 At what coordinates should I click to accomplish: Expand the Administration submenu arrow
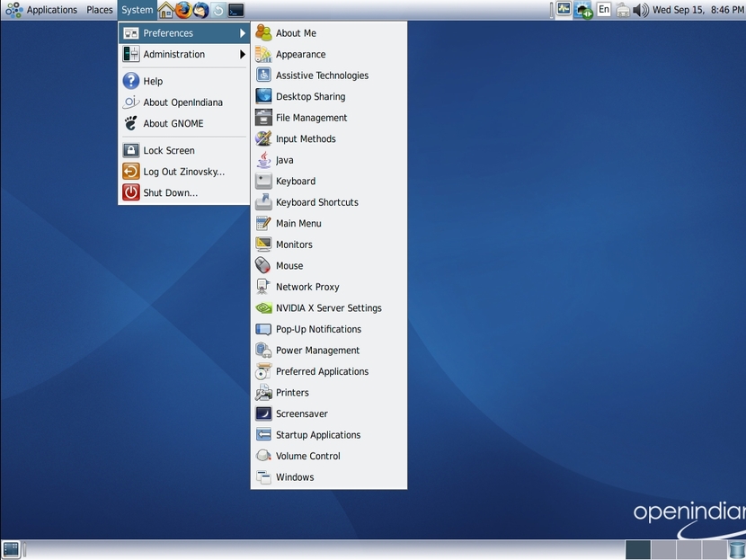pyautogui.click(x=243, y=54)
